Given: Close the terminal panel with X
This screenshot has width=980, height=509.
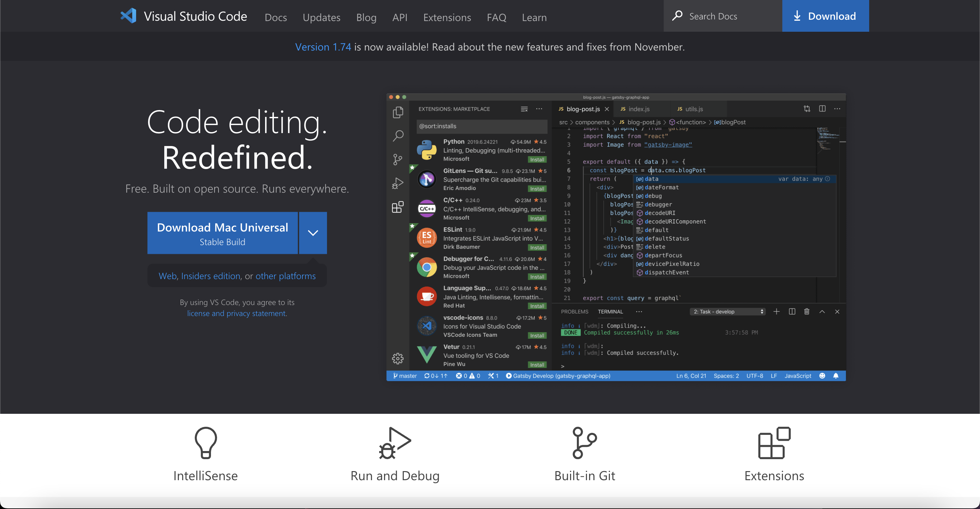Looking at the screenshot, I should (x=837, y=311).
